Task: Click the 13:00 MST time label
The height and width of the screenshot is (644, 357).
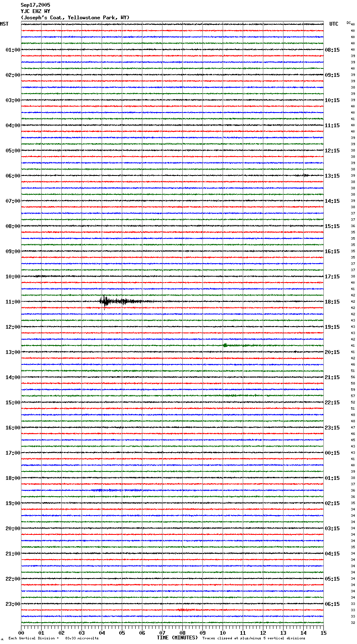Action: 13,352
